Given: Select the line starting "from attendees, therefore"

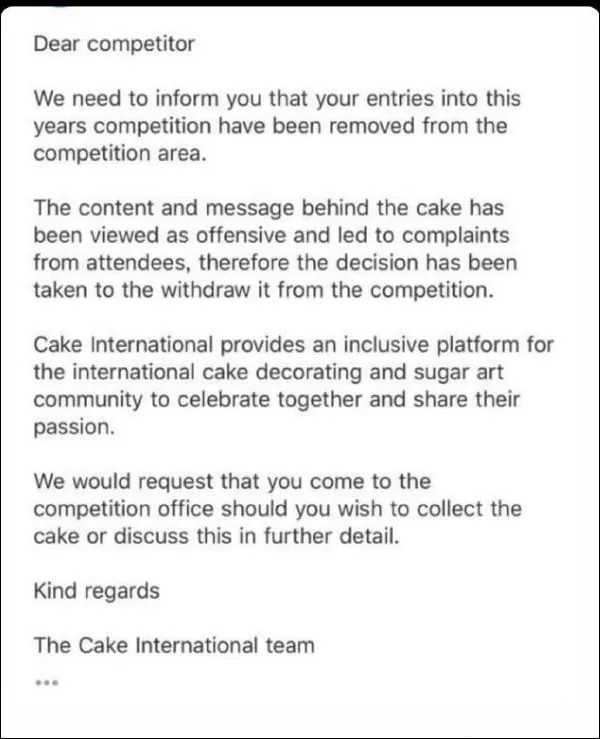Looking at the screenshot, I should pos(275,263).
